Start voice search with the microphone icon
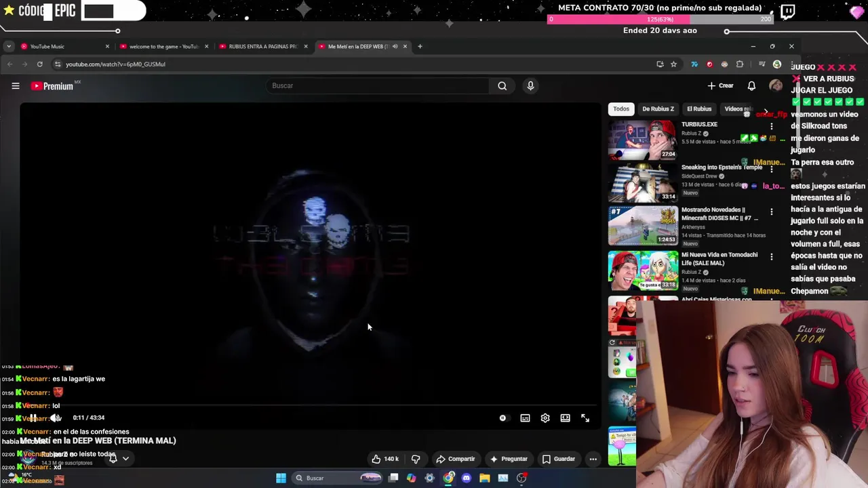This screenshot has width=868, height=488. pos(530,85)
